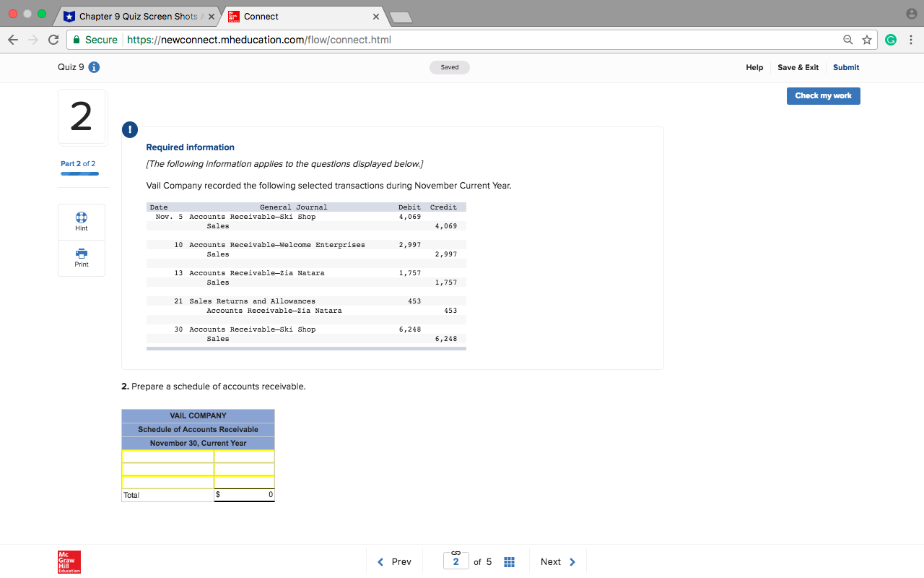Click the Quiz 9 info icon

pos(94,67)
